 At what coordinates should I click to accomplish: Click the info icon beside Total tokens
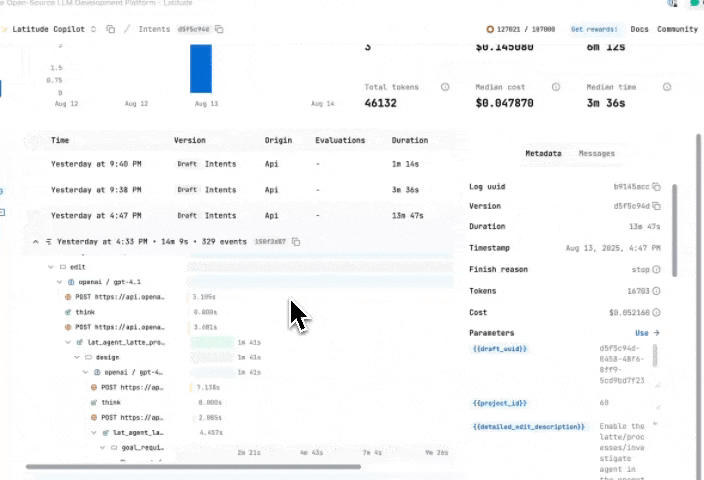point(445,87)
